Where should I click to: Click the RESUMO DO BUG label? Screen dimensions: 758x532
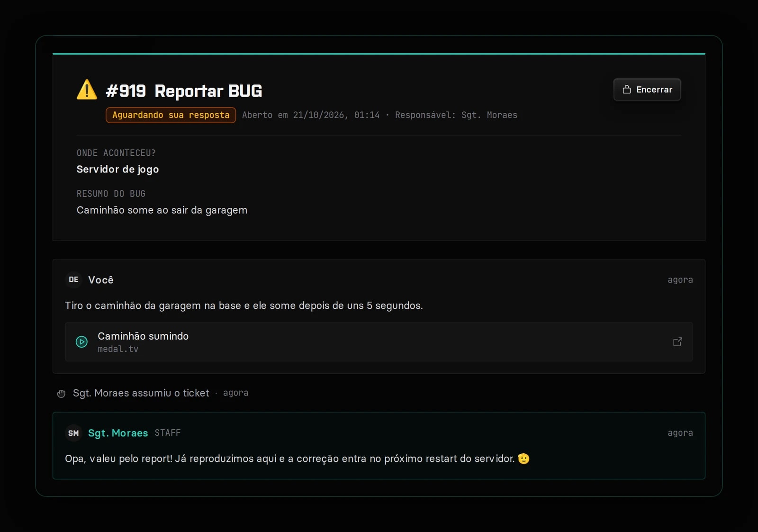pyautogui.click(x=111, y=194)
